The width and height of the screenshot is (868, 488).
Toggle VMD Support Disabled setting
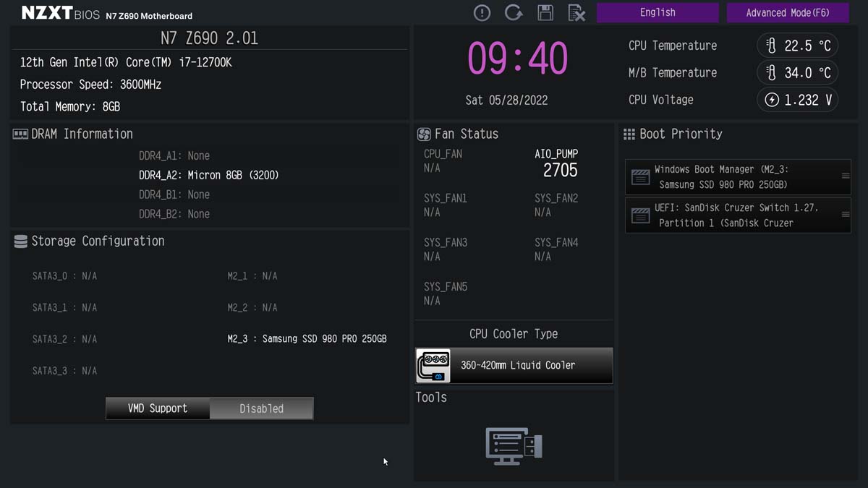262,408
